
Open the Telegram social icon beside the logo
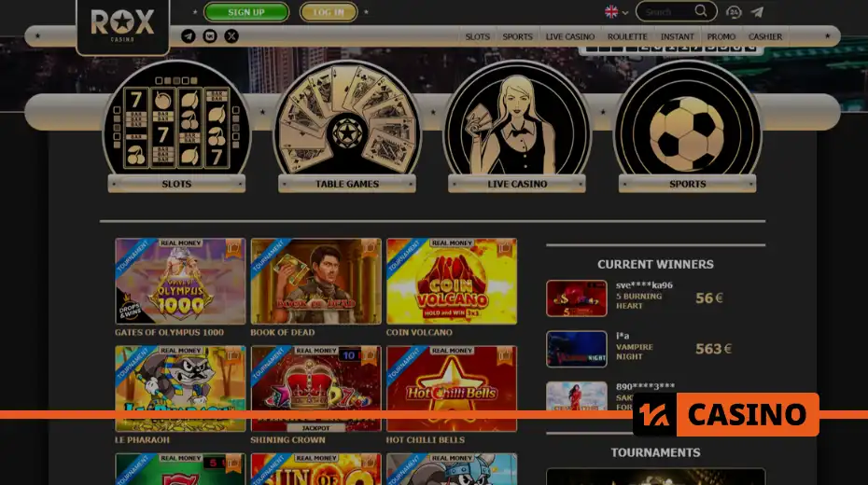point(189,36)
